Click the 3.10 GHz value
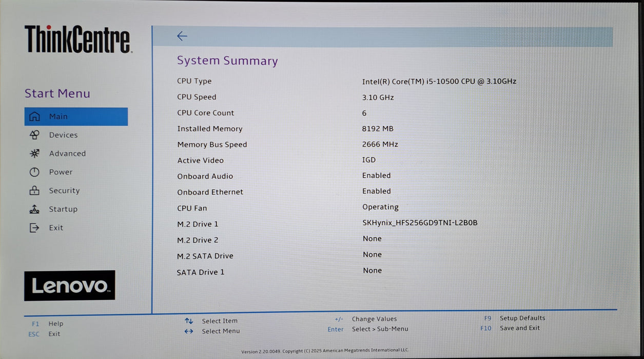The width and height of the screenshot is (644, 359). [378, 97]
